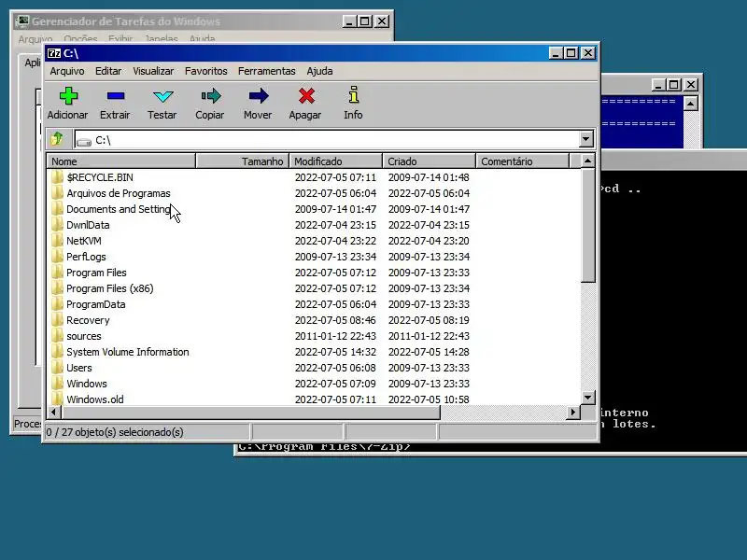Select the DwnlData folder icon
Screen dimensions: 747x560
click(x=57, y=225)
